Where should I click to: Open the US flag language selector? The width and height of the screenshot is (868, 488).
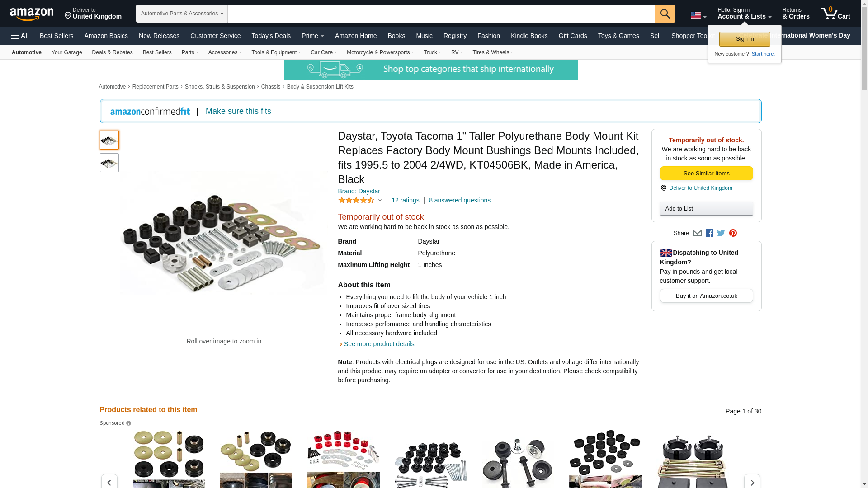(x=698, y=16)
